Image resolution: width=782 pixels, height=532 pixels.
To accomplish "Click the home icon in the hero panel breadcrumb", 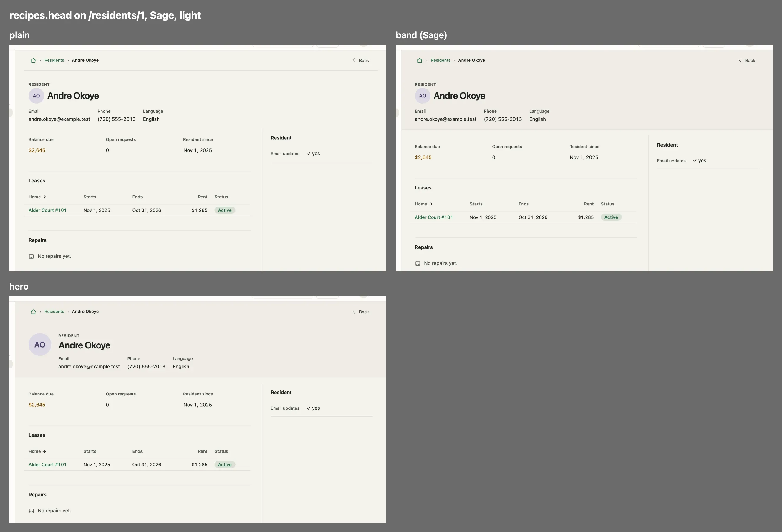I will (x=33, y=312).
